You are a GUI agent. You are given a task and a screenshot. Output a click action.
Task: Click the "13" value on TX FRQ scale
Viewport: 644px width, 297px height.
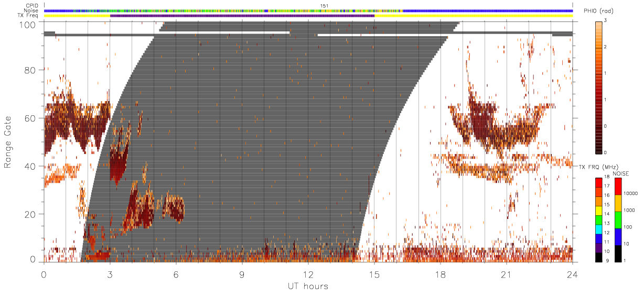click(x=607, y=223)
